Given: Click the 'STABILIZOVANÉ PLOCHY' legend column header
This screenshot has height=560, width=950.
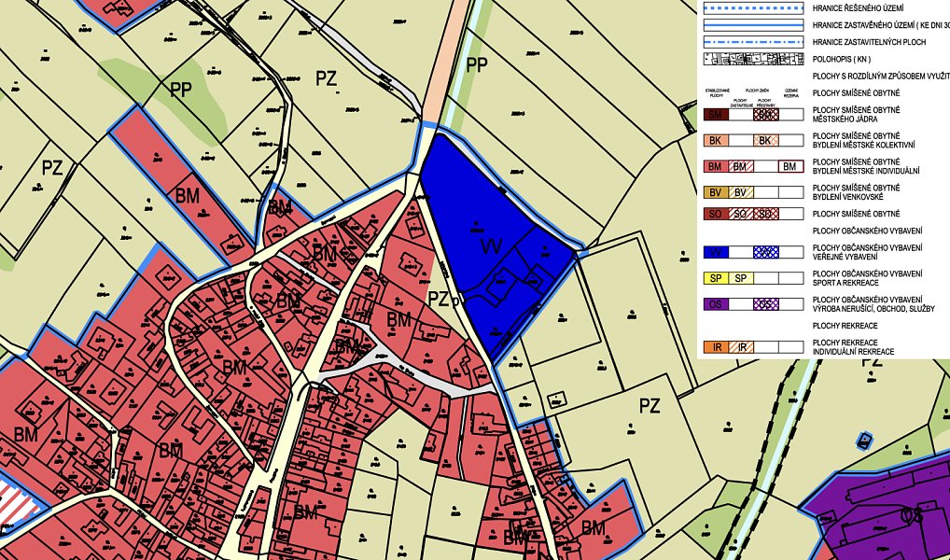Looking at the screenshot, I should 716,91.
